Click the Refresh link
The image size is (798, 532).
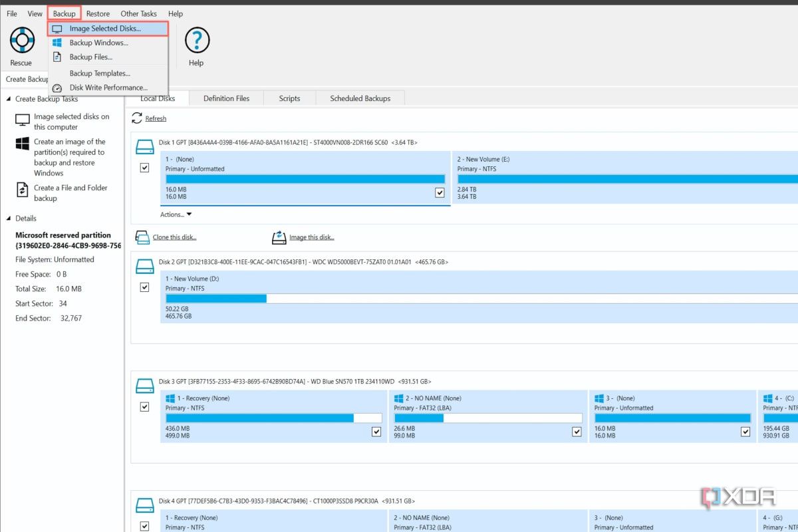[156, 118]
